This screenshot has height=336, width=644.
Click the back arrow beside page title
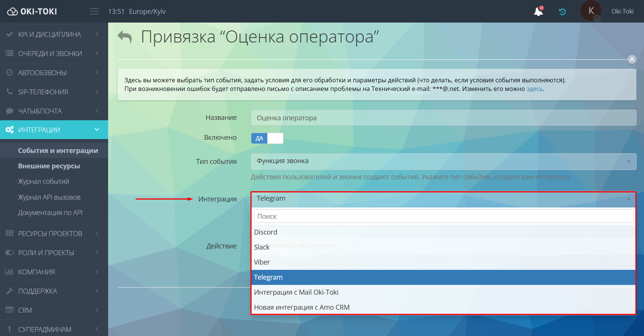coord(125,37)
